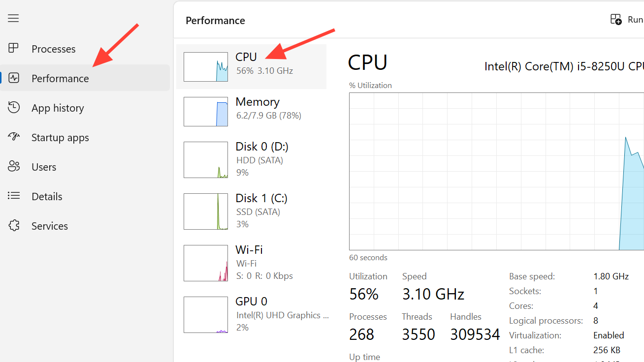This screenshot has width=644, height=362.
Task: Select the Disk 0 (D:) graph thumbnail
Action: point(206,160)
